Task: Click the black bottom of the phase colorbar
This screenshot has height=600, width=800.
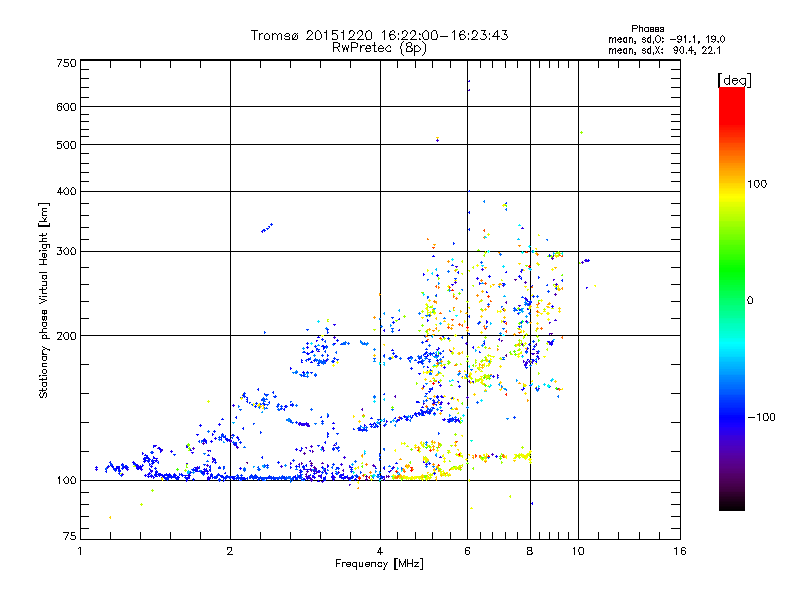Action: click(732, 503)
